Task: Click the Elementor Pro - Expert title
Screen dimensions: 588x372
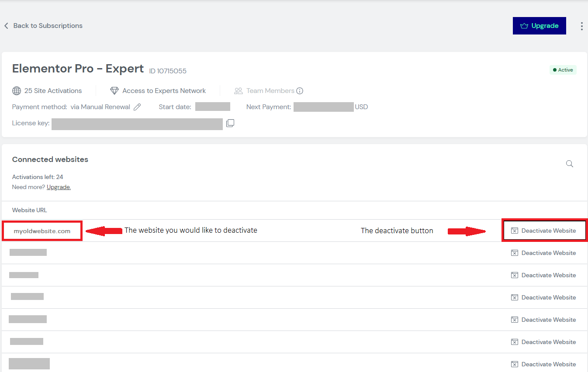Action: 78,69
